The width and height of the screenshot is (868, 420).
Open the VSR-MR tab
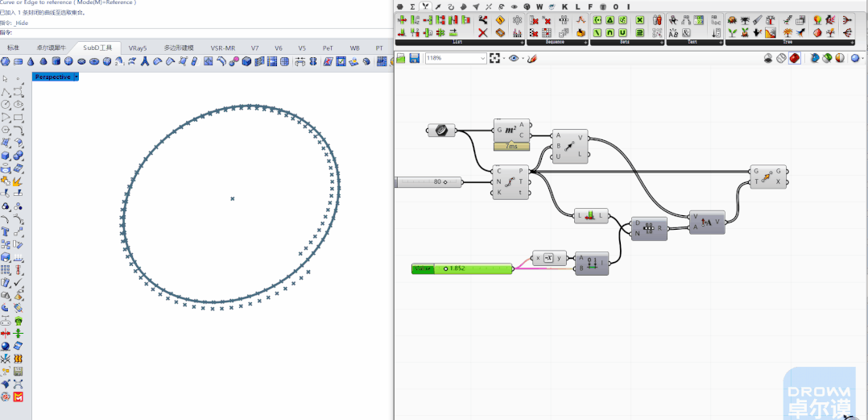coord(223,48)
